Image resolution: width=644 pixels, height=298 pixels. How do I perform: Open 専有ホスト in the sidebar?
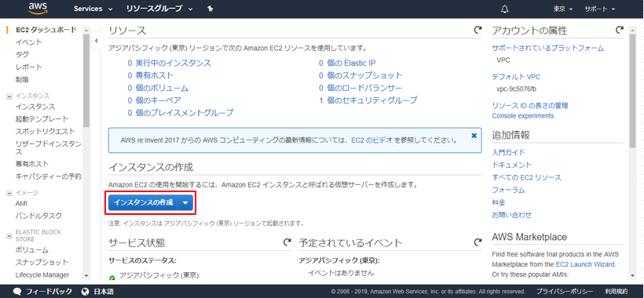coord(31,164)
